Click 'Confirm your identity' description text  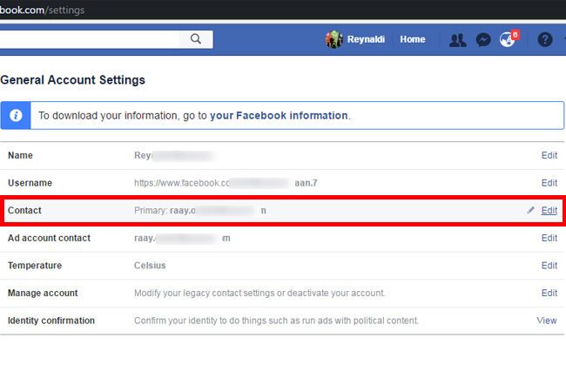click(276, 321)
